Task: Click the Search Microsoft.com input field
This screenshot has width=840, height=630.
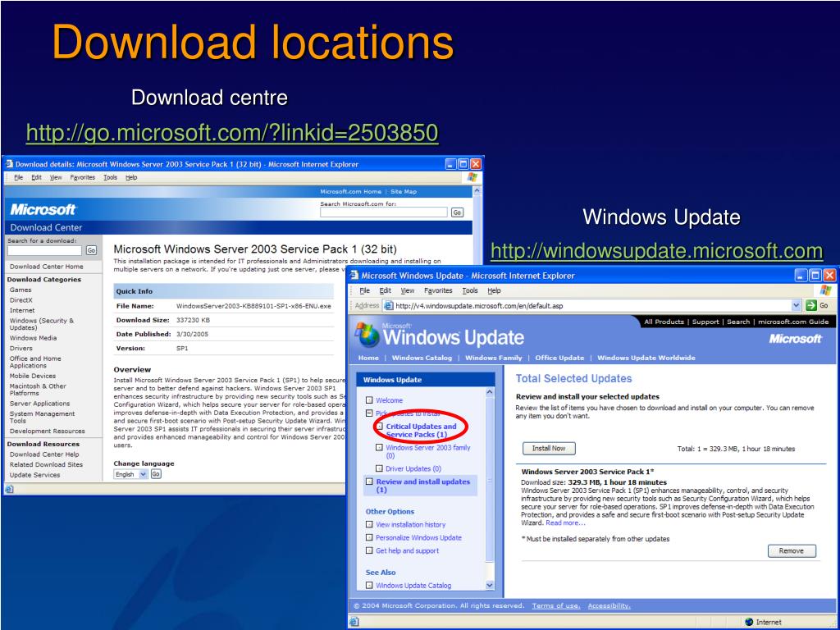Action: [x=384, y=212]
